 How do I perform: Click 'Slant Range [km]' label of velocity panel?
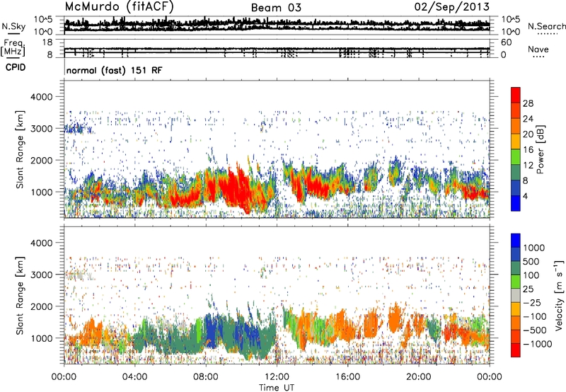click(20, 295)
